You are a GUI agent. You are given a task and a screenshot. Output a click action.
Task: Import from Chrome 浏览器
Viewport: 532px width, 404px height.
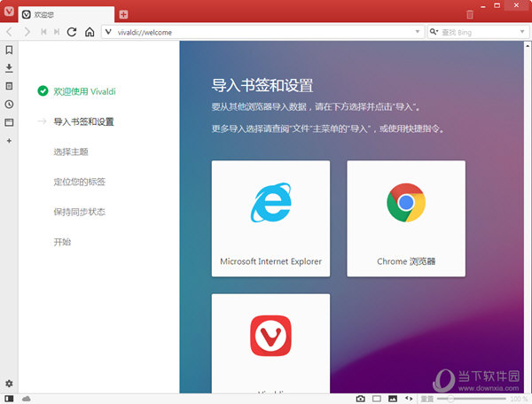coord(406,219)
